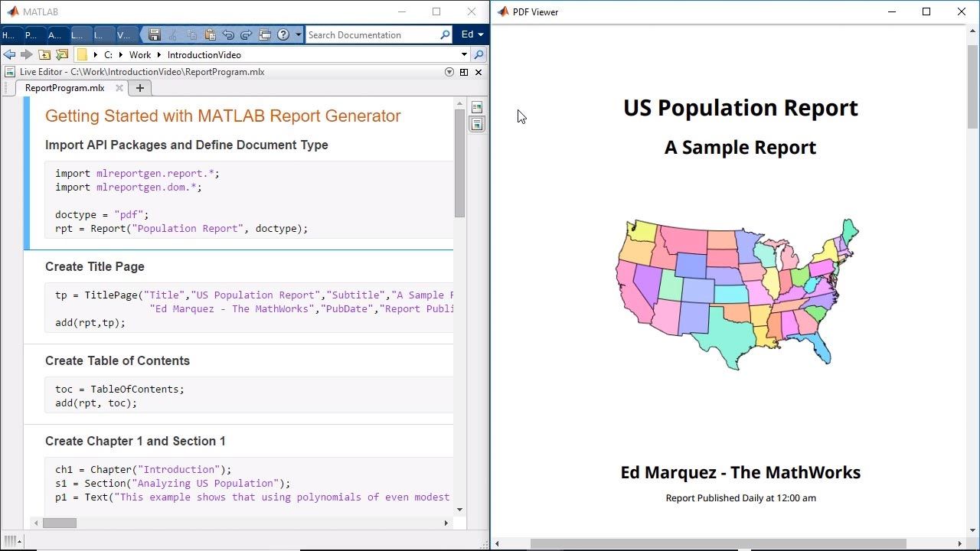Click the Redo arrow icon
Screen dimensions: 980x551
(x=246, y=34)
